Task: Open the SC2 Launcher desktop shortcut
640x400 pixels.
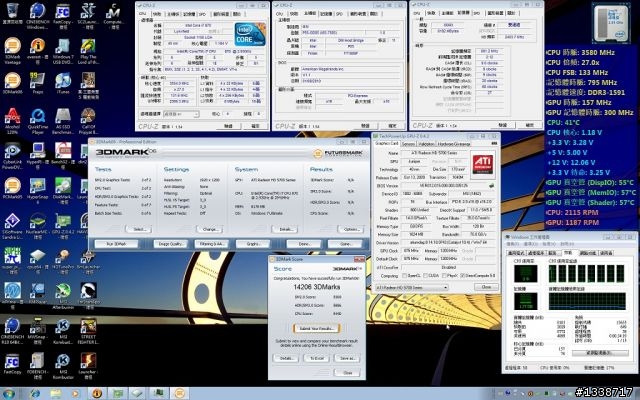Action: point(88,16)
